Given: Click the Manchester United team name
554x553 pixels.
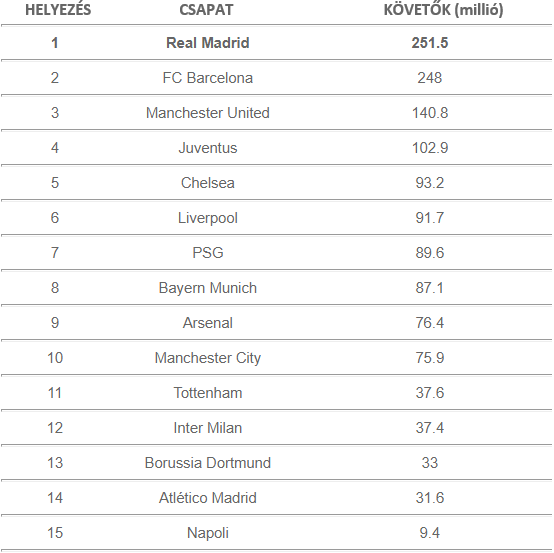Looking at the screenshot, I should (208, 113).
